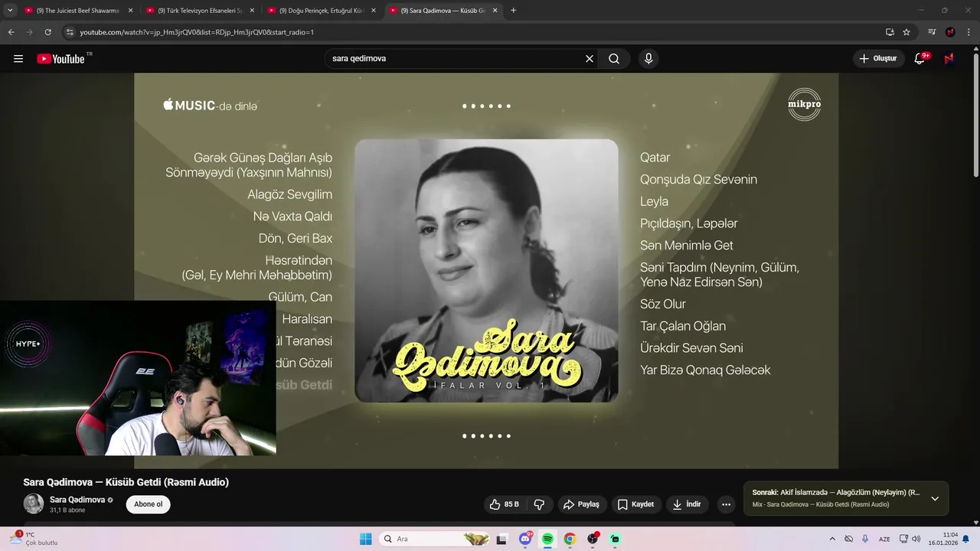Click the Windows taskbar search box
The height and width of the screenshot is (551, 980).
click(x=435, y=539)
